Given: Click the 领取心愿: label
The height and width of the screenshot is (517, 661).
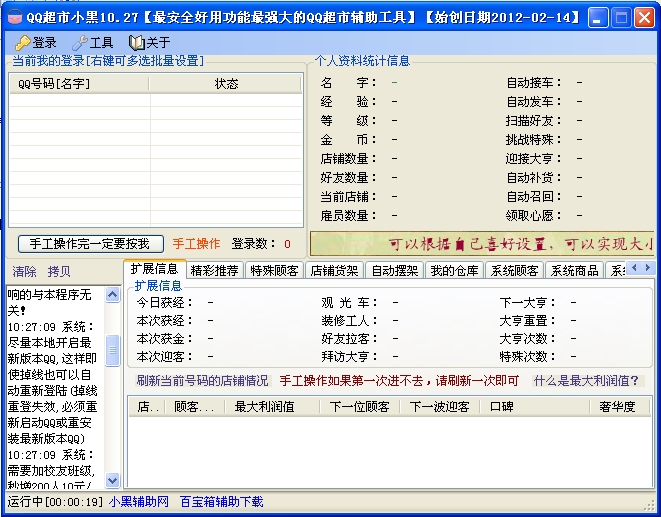Looking at the screenshot, I should click(534, 215).
